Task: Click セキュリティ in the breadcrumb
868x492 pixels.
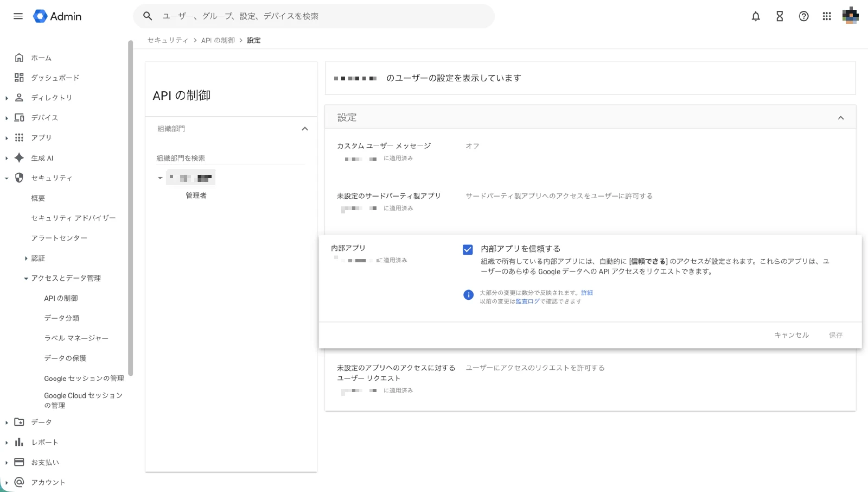Action: pos(168,40)
